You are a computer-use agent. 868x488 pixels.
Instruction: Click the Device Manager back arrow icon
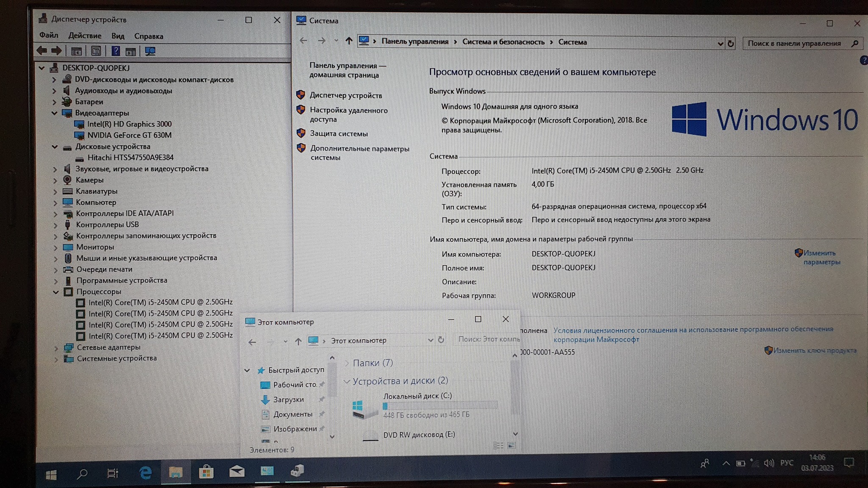click(x=42, y=51)
